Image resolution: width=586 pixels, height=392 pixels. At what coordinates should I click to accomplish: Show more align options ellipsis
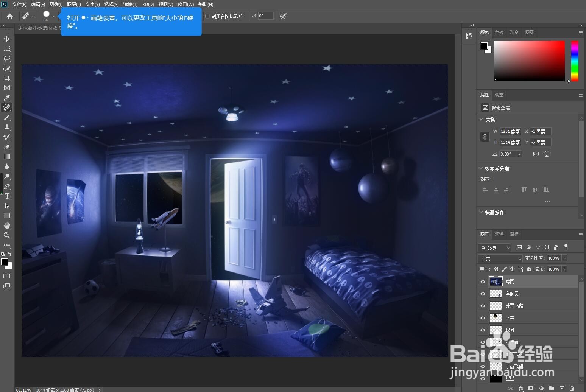547,201
